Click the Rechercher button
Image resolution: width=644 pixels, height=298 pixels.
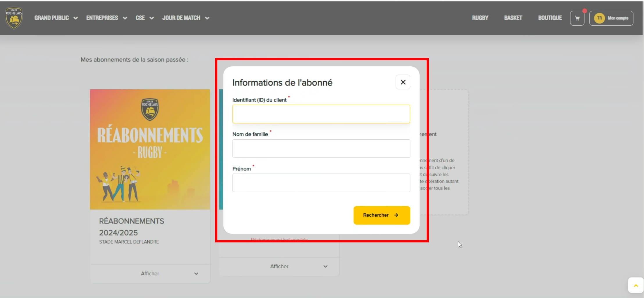pyautogui.click(x=382, y=215)
